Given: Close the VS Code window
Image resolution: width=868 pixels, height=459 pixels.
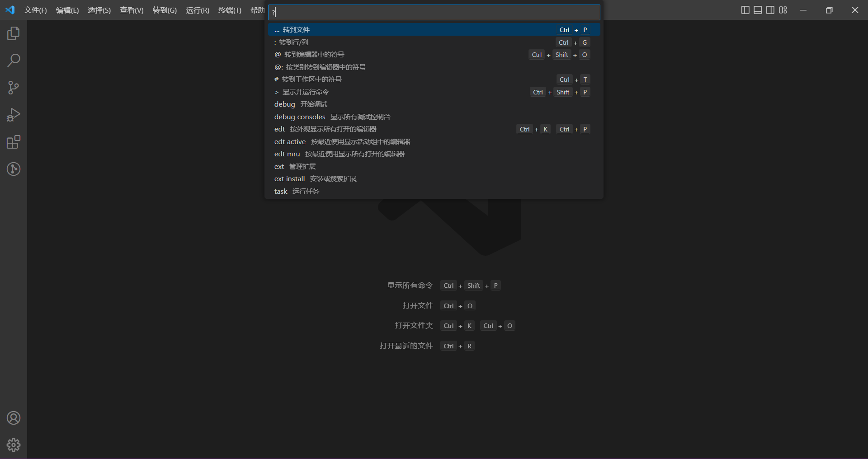Looking at the screenshot, I should point(855,10).
